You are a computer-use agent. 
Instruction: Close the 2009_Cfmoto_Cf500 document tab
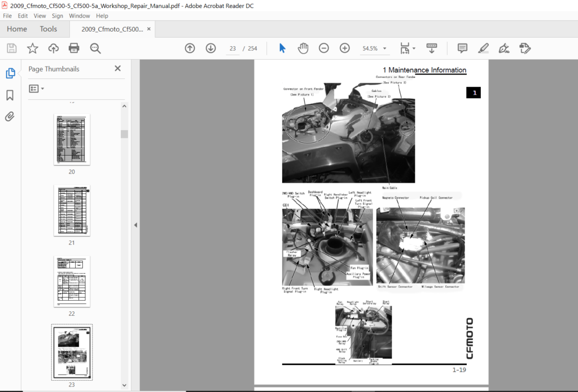click(x=149, y=29)
